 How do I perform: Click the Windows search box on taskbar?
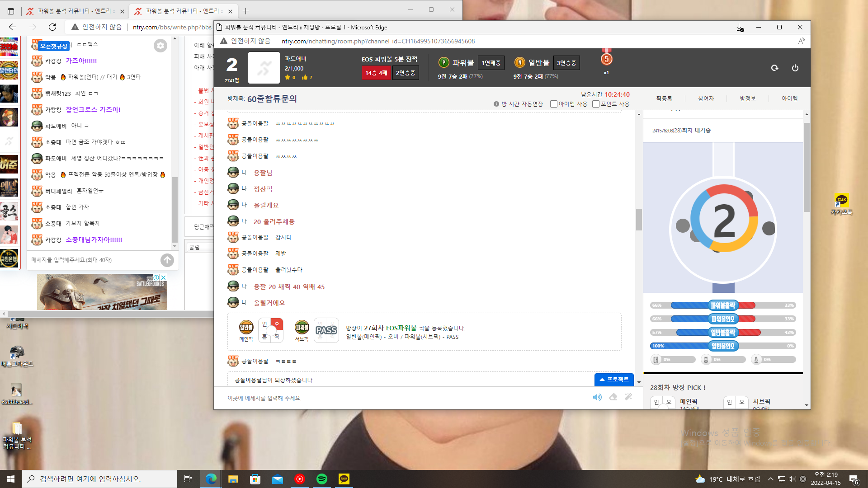point(99,479)
